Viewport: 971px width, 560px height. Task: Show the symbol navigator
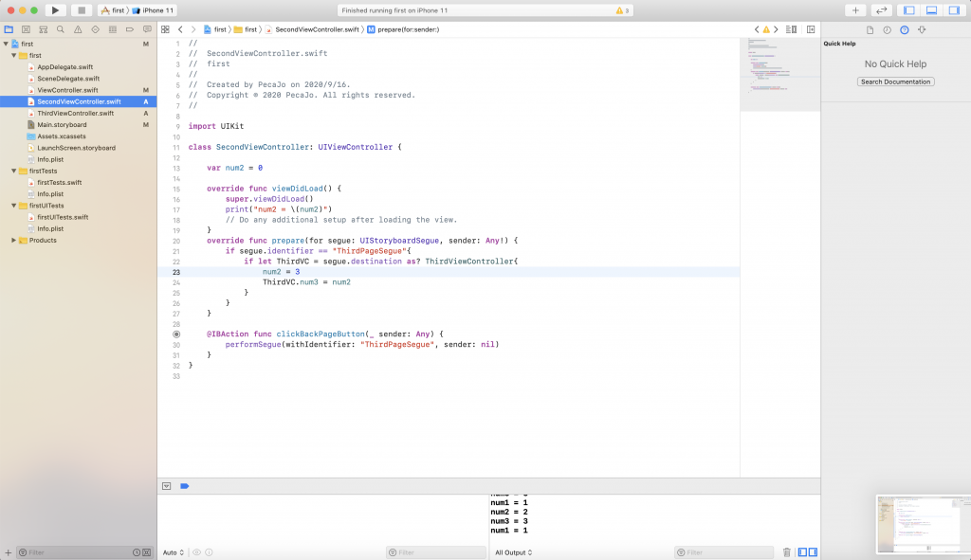(x=44, y=29)
